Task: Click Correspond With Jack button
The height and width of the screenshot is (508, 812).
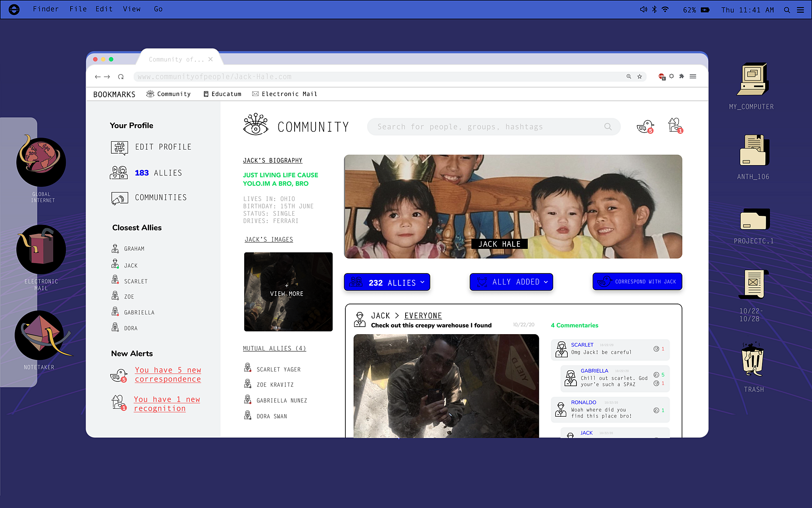Action: pos(638,281)
